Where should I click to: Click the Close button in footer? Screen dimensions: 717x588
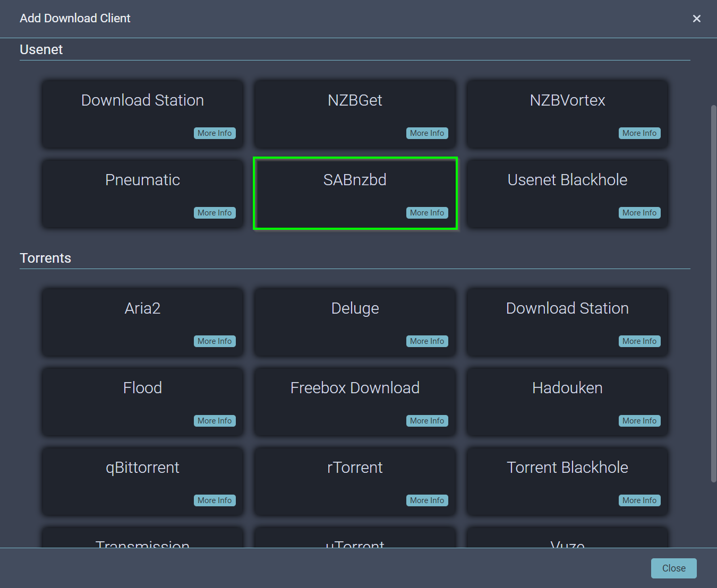pos(673,568)
